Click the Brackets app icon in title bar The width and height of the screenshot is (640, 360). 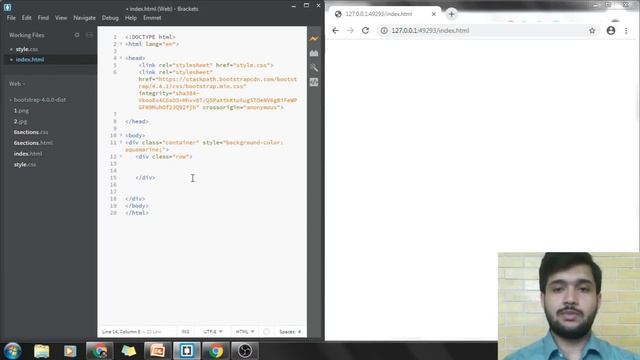[x=7, y=7]
